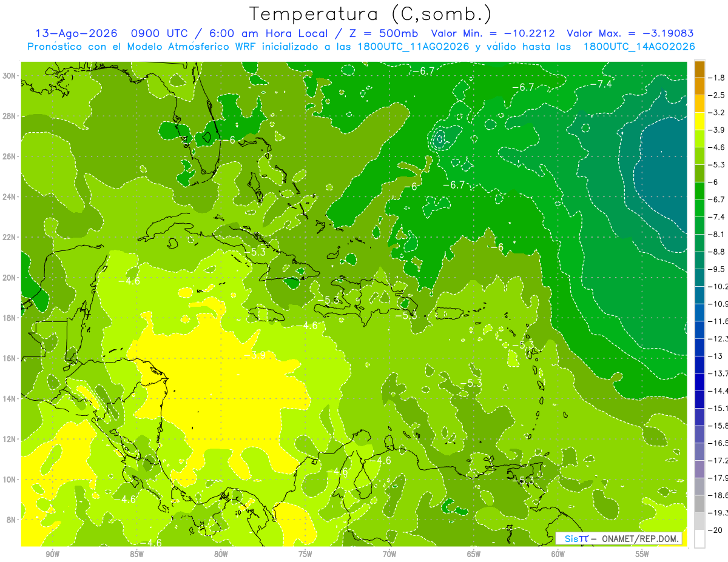Screen dimensions: 728x562
Task: Click the 26N latitude axis label
Action: coord(10,156)
